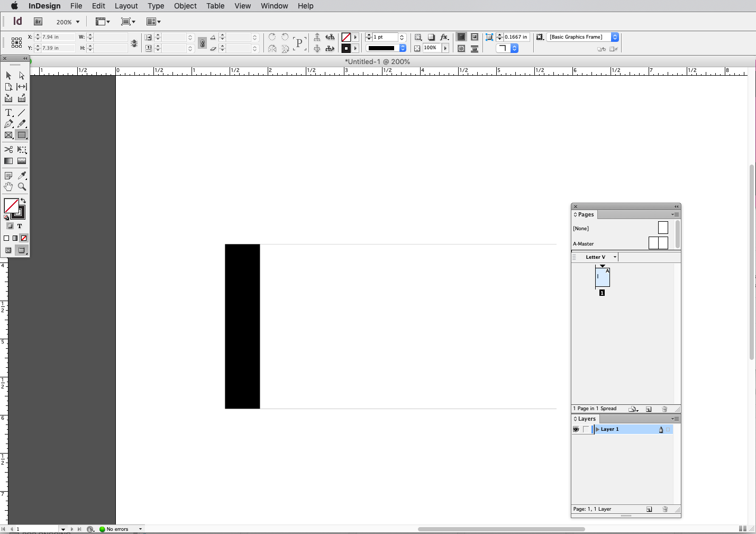Open Adobe Bridge with the Br icon
Image resolution: width=756 pixels, height=534 pixels.
point(38,22)
